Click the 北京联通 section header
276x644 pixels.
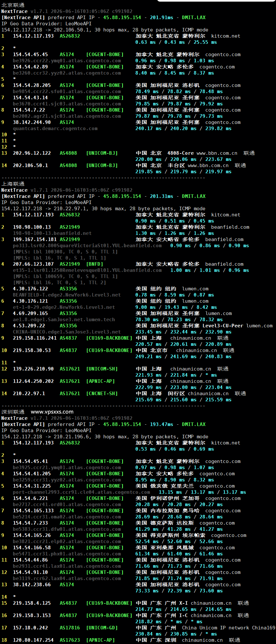[13, 5]
